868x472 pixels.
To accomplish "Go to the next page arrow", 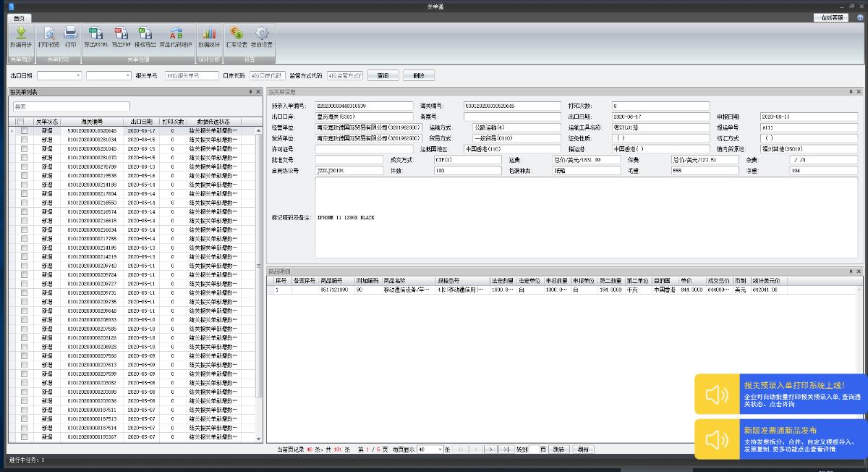I will click(x=491, y=450).
